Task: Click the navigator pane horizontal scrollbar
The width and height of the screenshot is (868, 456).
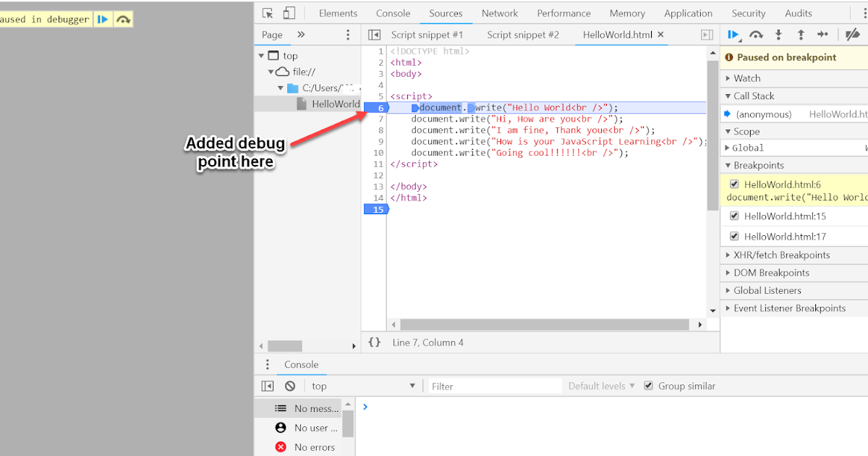Action: click(285, 346)
